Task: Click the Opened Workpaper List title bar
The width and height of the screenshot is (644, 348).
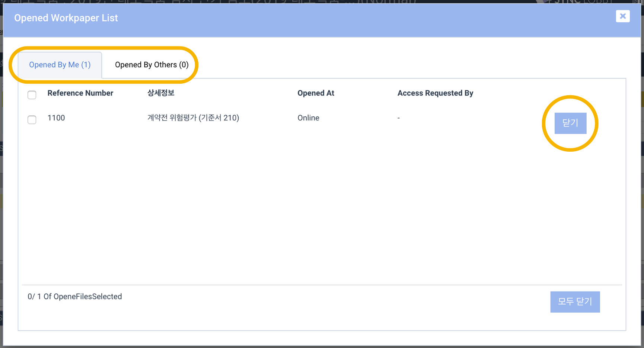Action: pos(66,18)
